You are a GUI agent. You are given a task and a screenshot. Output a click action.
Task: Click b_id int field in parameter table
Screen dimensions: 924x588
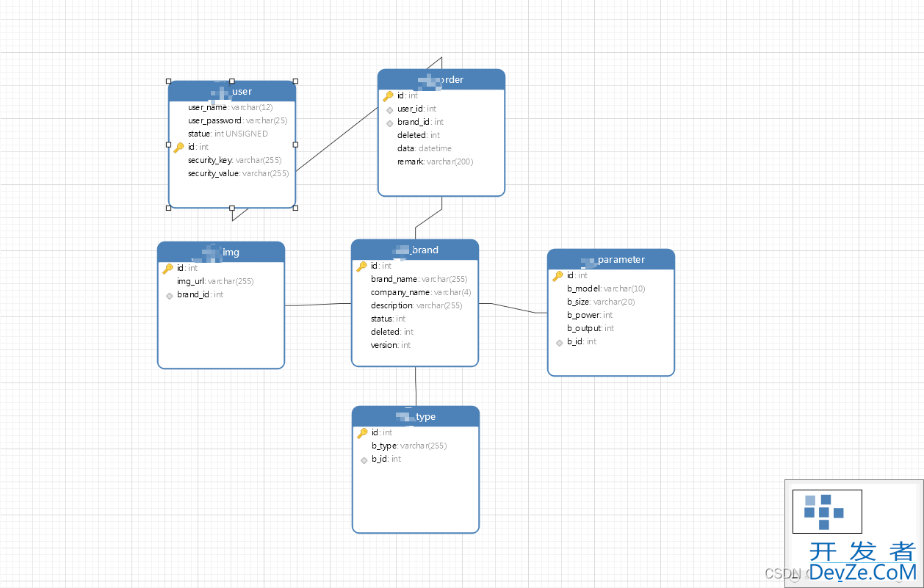pos(582,341)
